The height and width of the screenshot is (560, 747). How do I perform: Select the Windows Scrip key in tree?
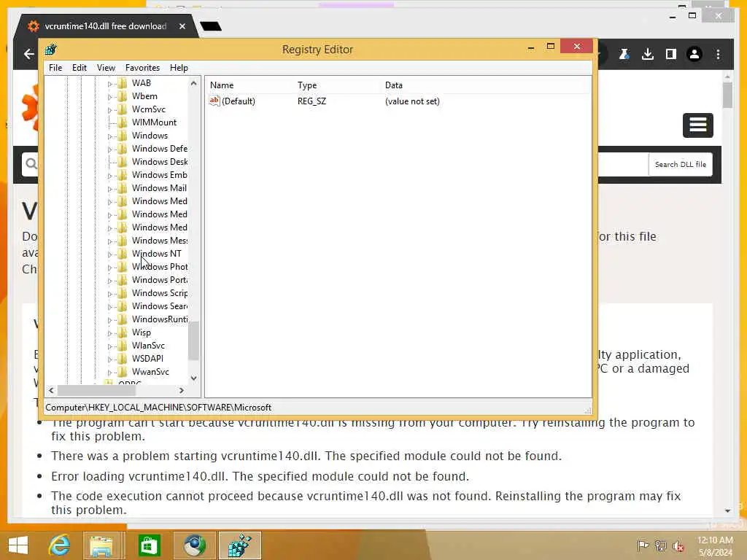[160, 293]
